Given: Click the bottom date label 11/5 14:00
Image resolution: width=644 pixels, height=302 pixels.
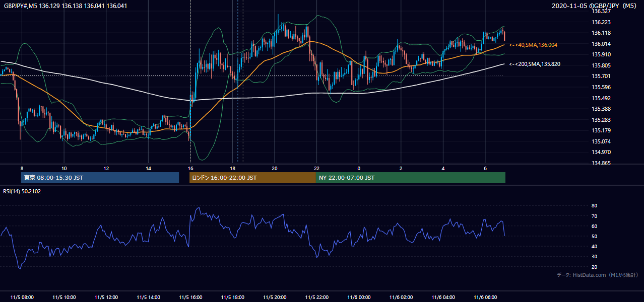Looking at the screenshot, I should (148, 297).
